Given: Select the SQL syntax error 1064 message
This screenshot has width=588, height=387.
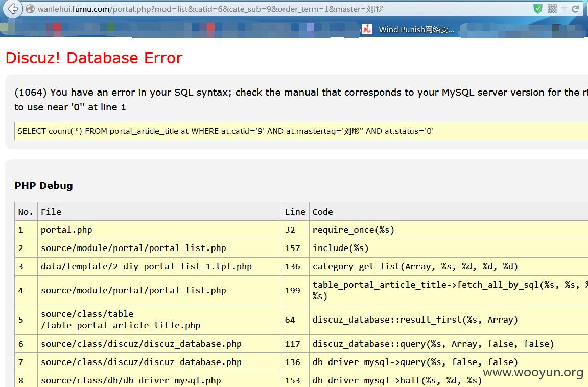Looking at the screenshot, I should coord(301,100).
